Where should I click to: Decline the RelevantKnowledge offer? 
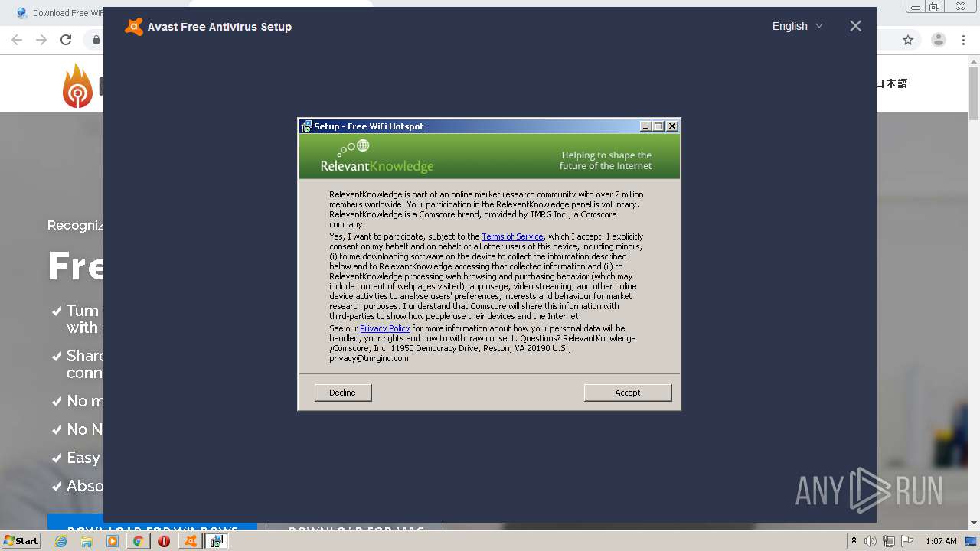(x=342, y=393)
